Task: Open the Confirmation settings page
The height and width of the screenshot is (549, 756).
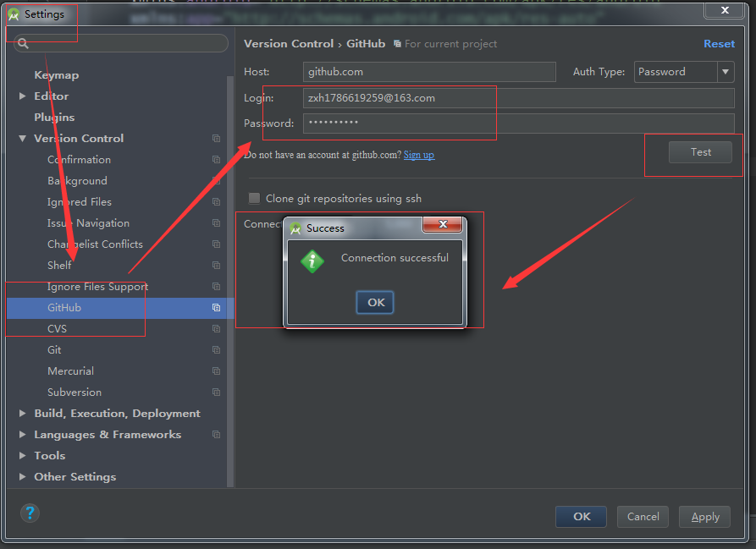Action: coord(79,159)
